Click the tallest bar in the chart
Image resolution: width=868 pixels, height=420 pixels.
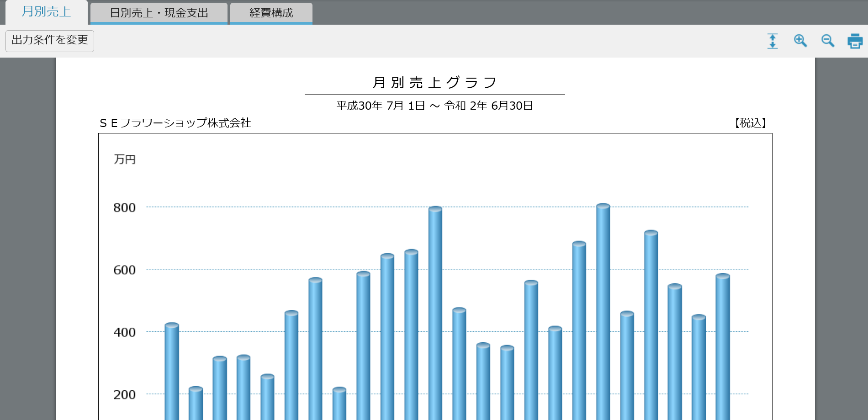click(x=603, y=311)
